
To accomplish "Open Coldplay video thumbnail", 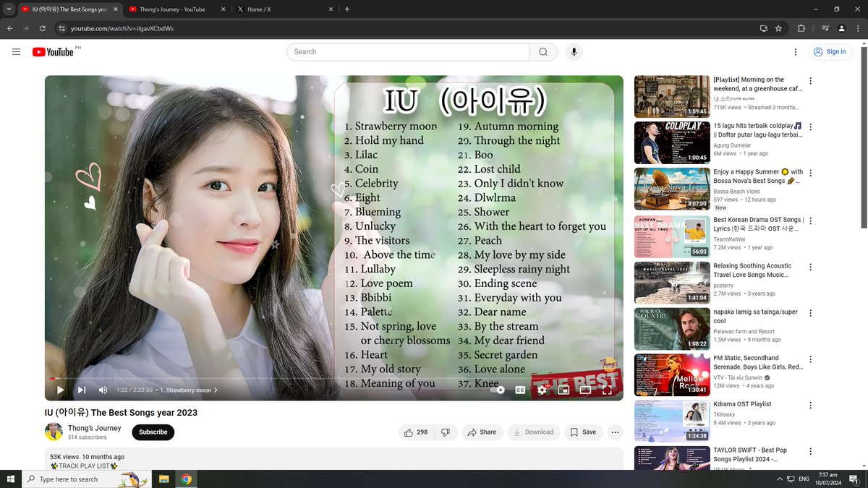I will coord(672,142).
